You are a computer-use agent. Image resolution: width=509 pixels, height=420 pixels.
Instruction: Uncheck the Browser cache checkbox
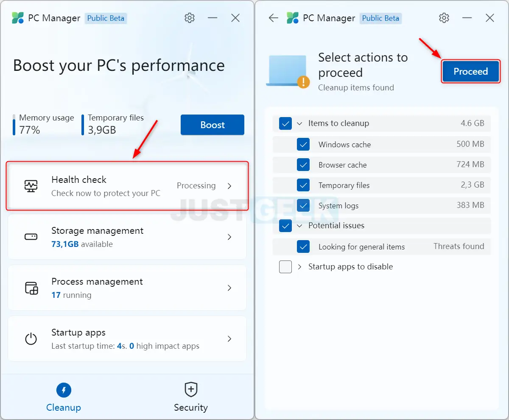303,165
